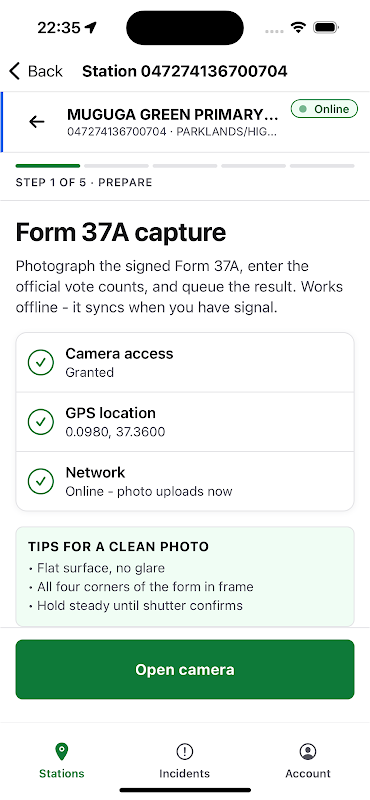Tap the MUGUGA GREEN PRIMARY station title

click(173, 113)
